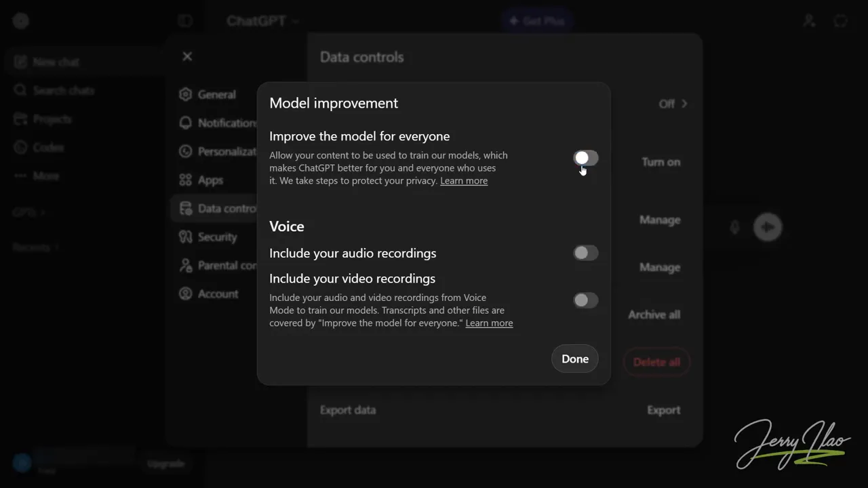Select Notifications bell icon in settings

click(185, 123)
